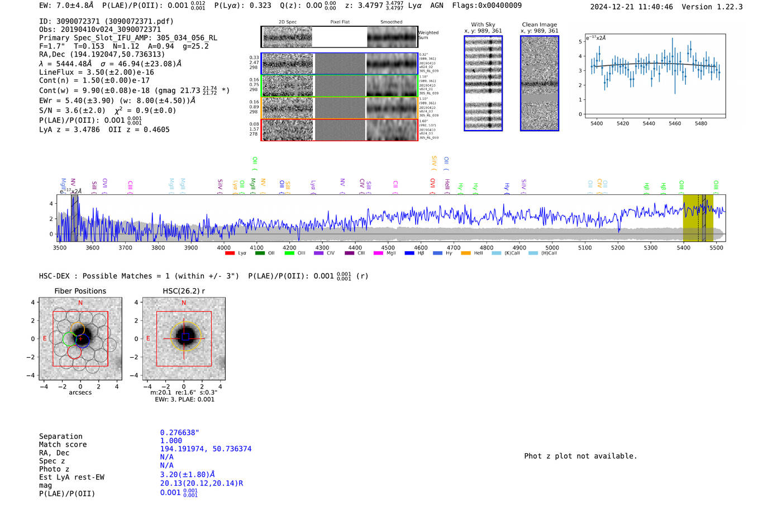Image resolution: width=782 pixels, height=532 pixels.
Task: Select the magenta MgII legend swatch
Action: 378,253
